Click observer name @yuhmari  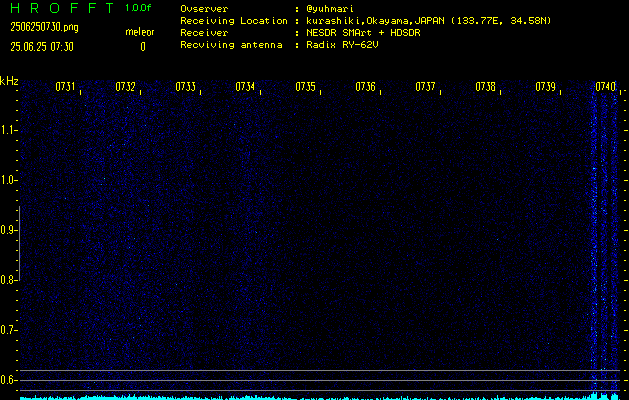[330, 9]
